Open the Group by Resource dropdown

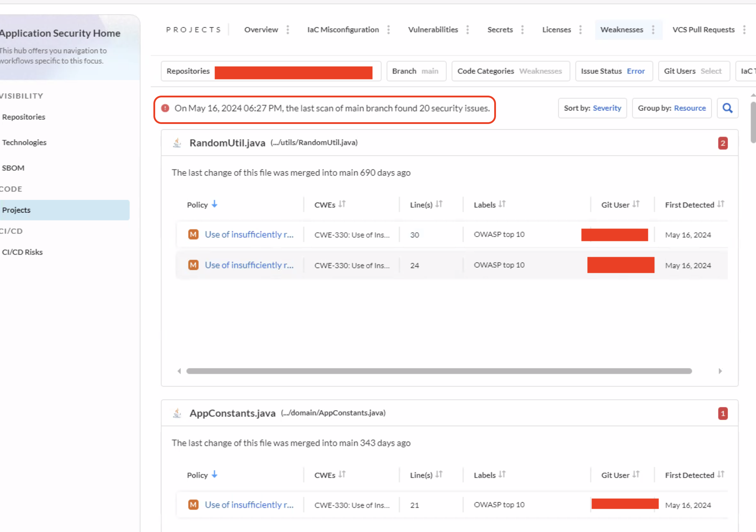tap(672, 108)
